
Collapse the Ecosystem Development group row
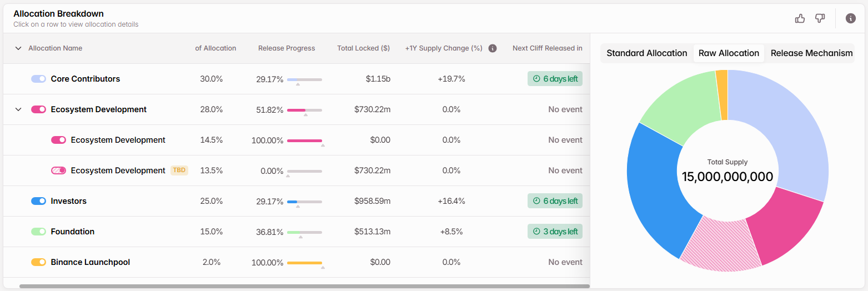pos(18,109)
